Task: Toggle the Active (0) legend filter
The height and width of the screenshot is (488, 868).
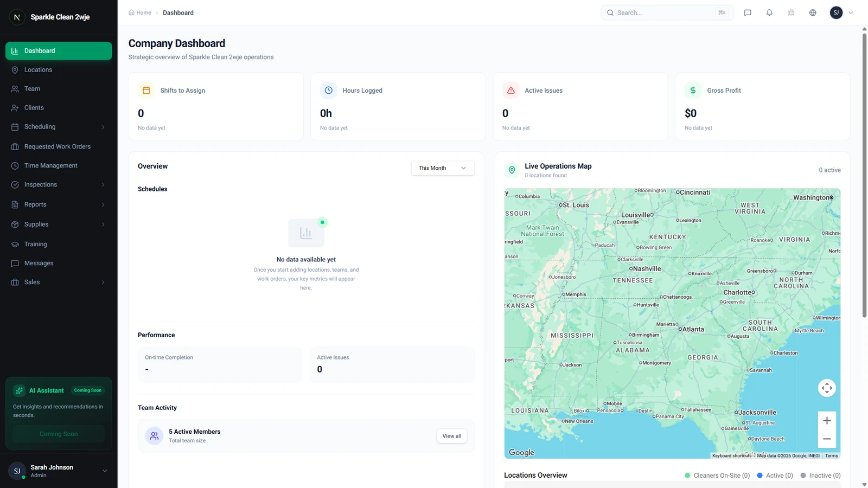Action: coord(775,476)
